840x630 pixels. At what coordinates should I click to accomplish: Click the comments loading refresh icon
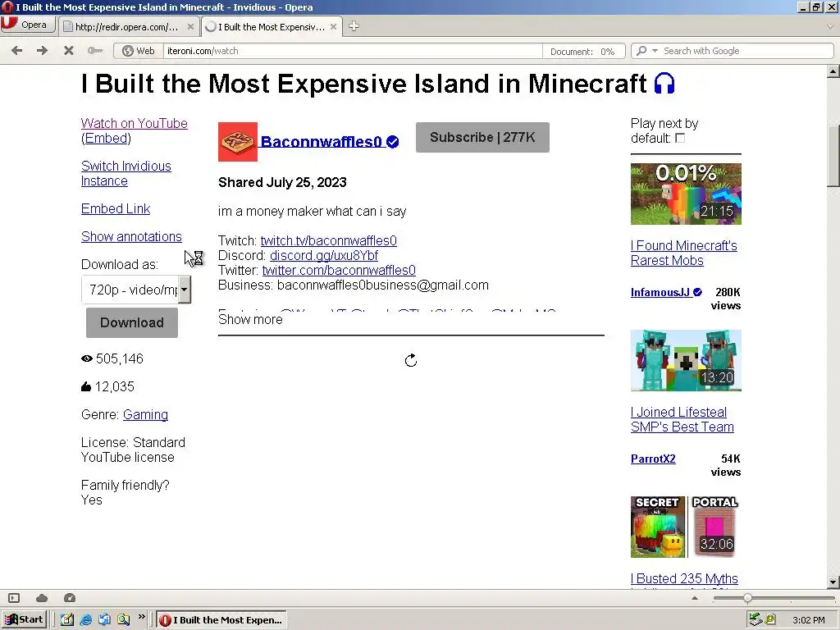[411, 361]
